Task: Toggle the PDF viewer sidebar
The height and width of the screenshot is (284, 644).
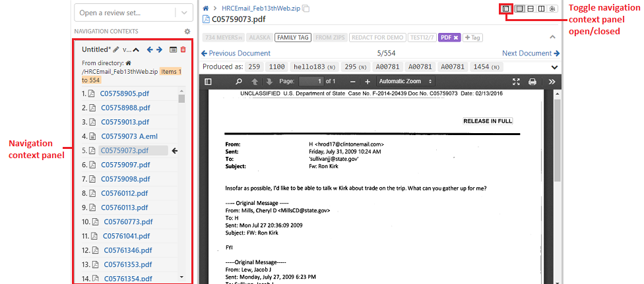Action: pos(209,81)
